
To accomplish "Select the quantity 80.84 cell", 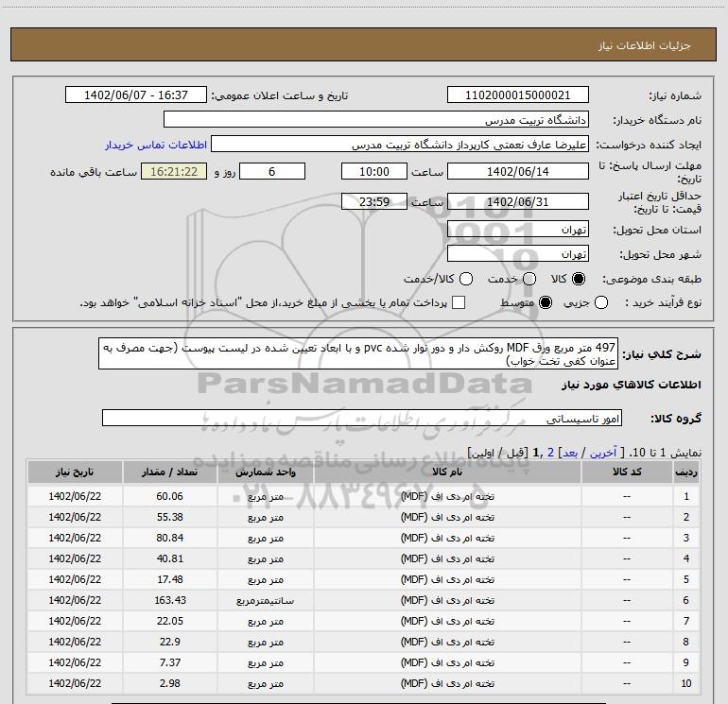I will (170, 538).
